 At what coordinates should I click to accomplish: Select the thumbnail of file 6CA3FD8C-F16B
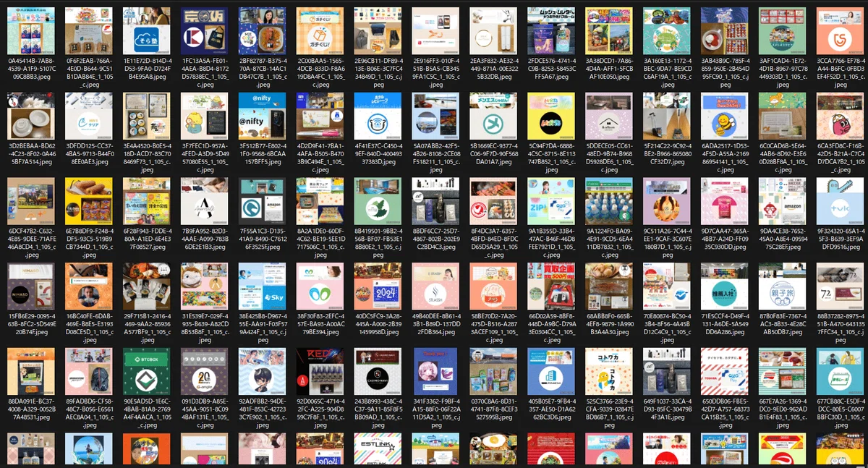point(841,116)
